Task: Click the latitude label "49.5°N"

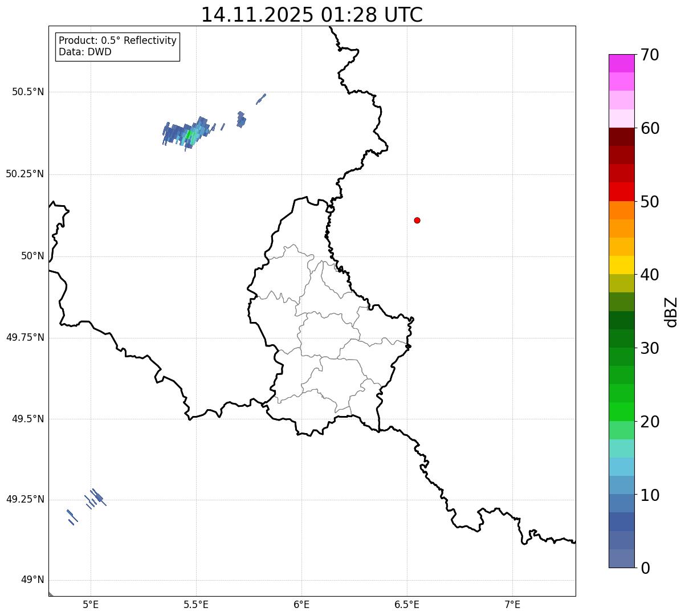Action: pos(28,419)
